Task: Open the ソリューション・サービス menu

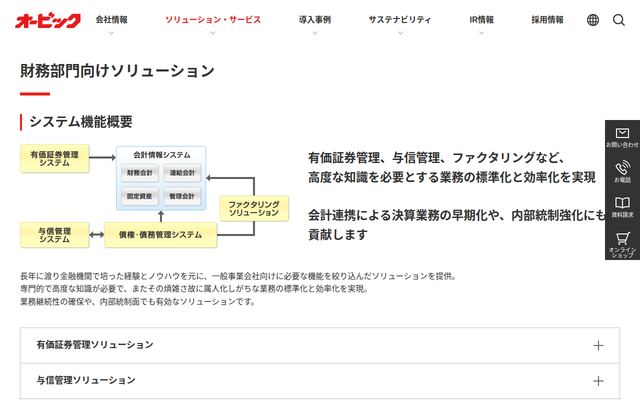Action: coord(213,20)
